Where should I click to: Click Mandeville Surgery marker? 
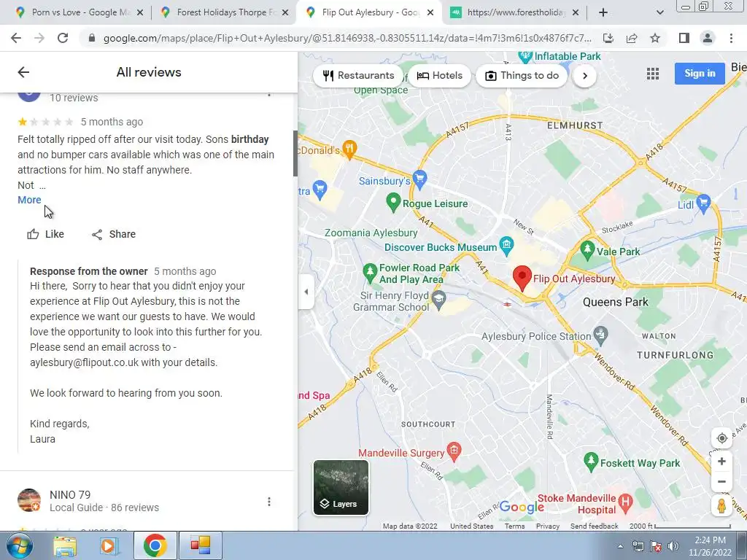(x=454, y=451)
